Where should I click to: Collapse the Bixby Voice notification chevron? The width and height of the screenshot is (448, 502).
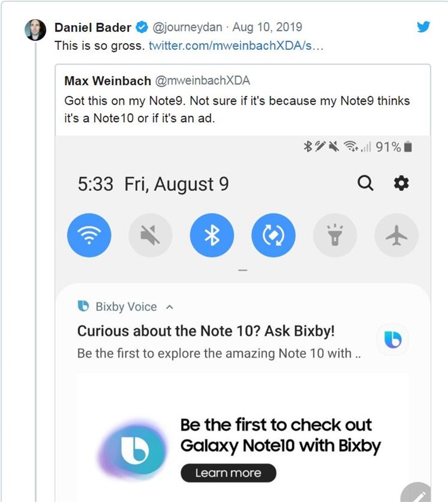coord(170,307)
